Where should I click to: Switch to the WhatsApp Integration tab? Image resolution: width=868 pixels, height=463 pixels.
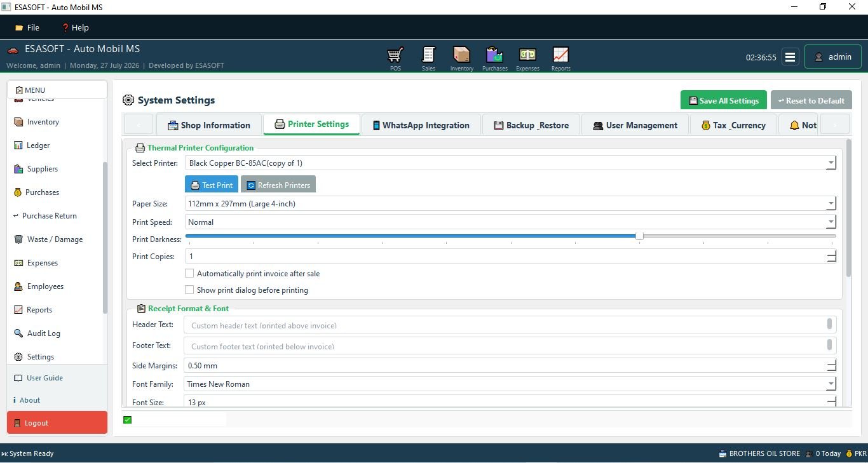coord(421,125)
